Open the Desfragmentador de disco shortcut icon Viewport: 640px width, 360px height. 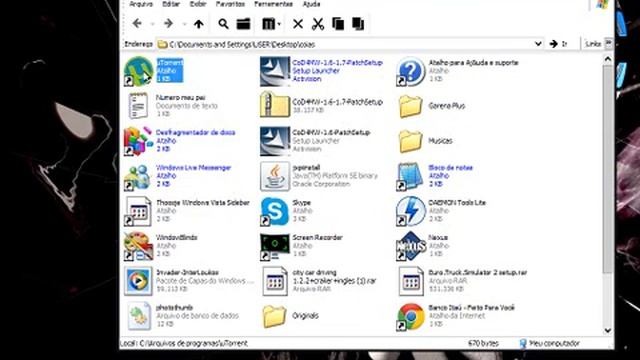pos(138,141)
